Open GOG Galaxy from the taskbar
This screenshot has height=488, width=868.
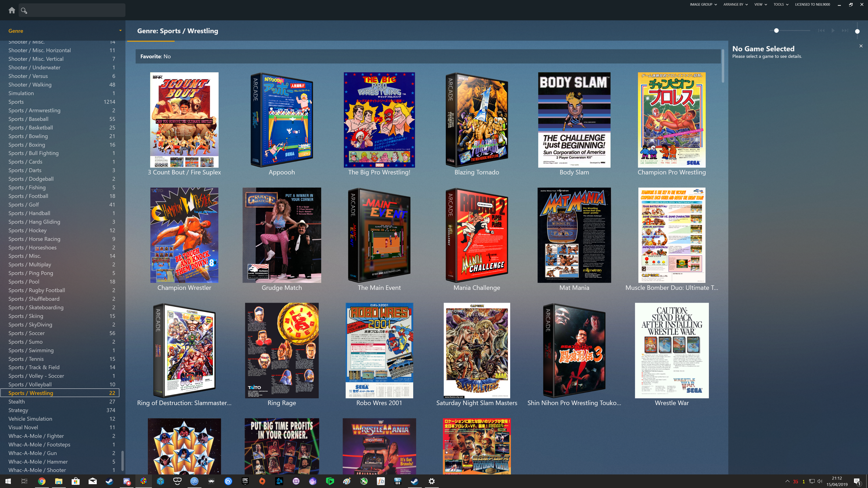[x=296, y=481]
